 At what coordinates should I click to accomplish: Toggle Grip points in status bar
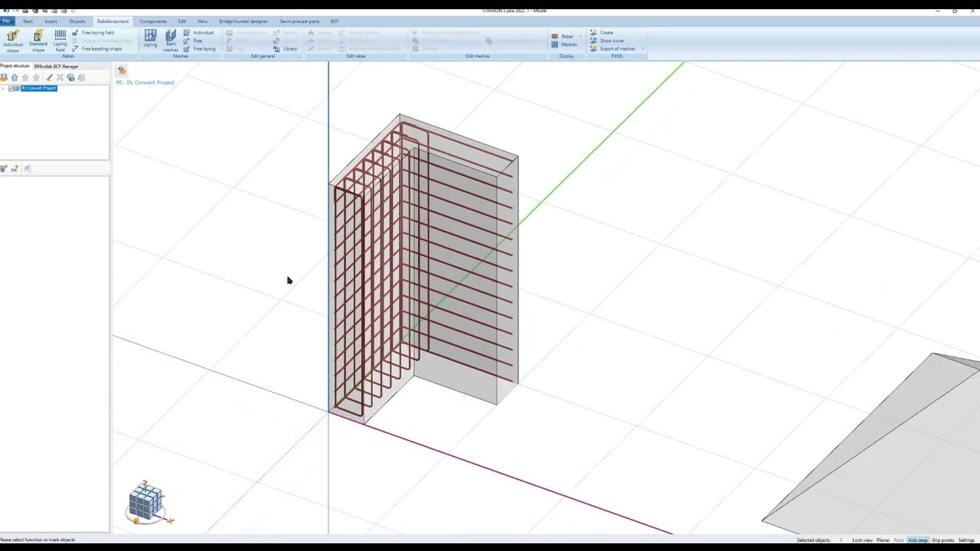(942, 540)
